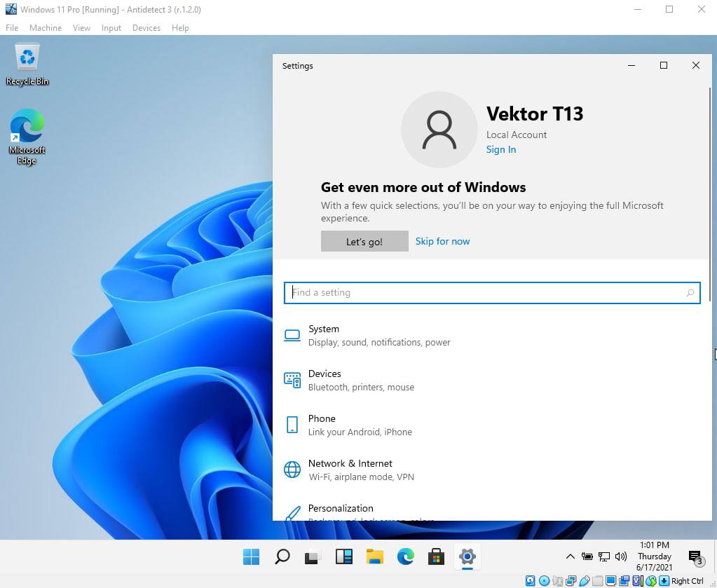Click the audio status bar icon

click(557, 581)
